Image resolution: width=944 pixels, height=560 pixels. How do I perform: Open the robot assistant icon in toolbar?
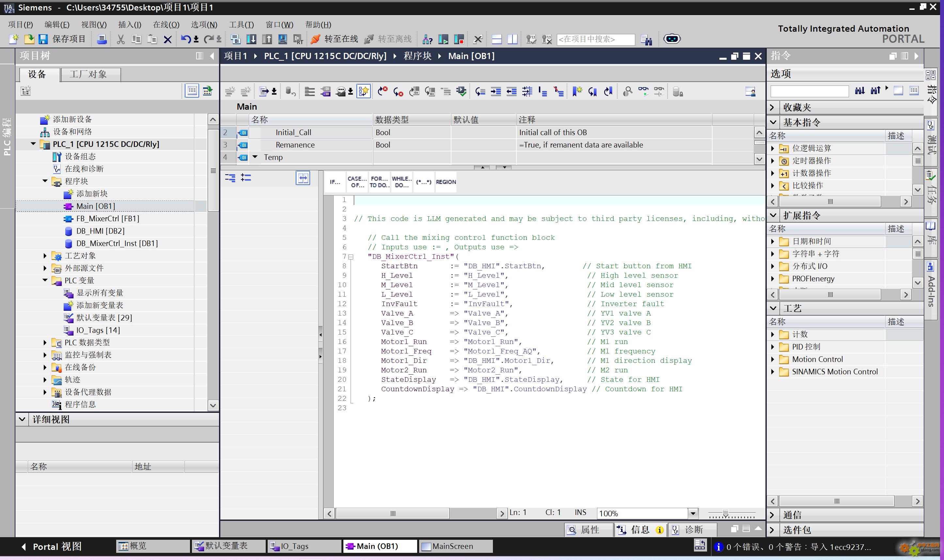pos(672,39)
